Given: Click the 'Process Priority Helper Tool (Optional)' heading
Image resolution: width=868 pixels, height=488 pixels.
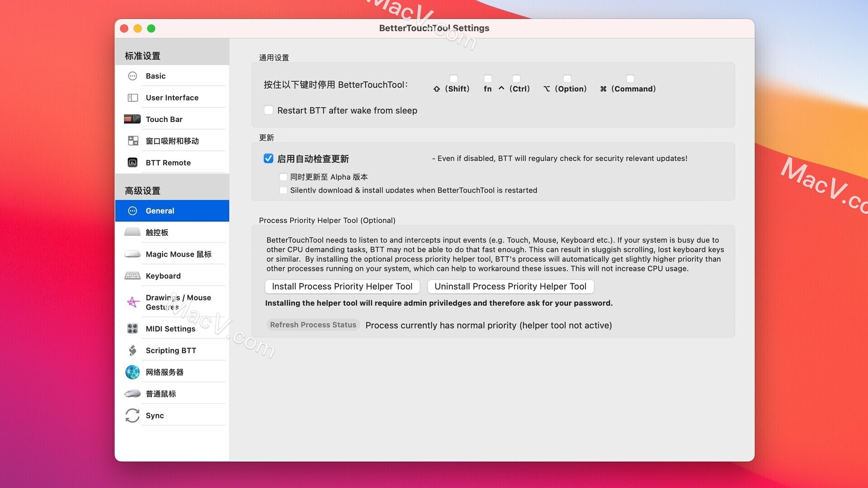Looking at the screenshot, I should click(327, 221).
